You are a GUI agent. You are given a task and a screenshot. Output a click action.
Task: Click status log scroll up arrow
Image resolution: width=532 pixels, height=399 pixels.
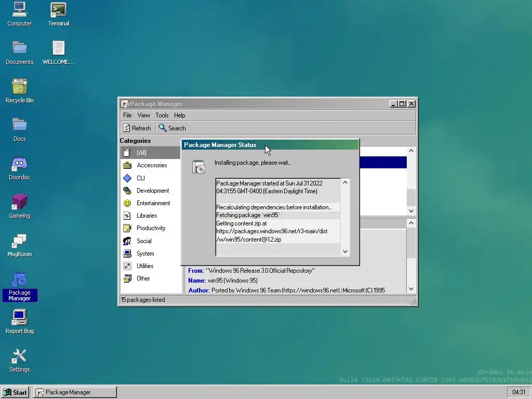tap(345, 182)
